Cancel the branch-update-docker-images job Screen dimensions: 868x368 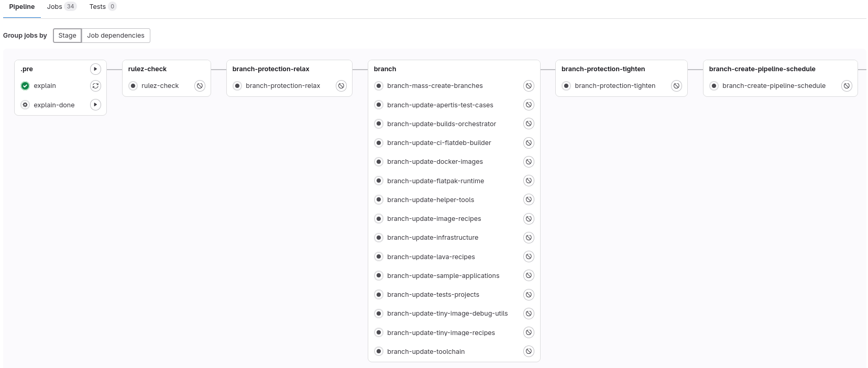point(529,162)
